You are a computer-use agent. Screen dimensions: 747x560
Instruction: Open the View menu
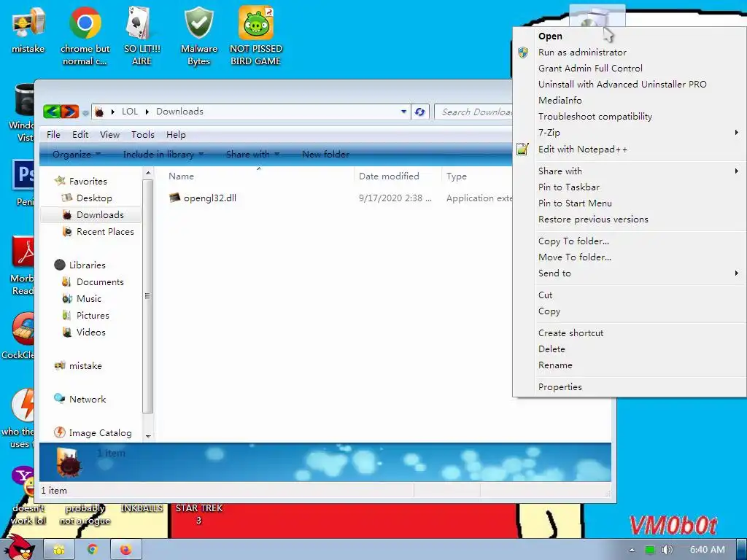click(x=109, y=135)
